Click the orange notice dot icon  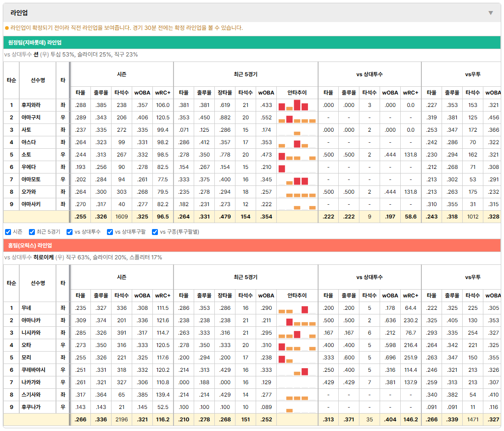click(7, 28)
